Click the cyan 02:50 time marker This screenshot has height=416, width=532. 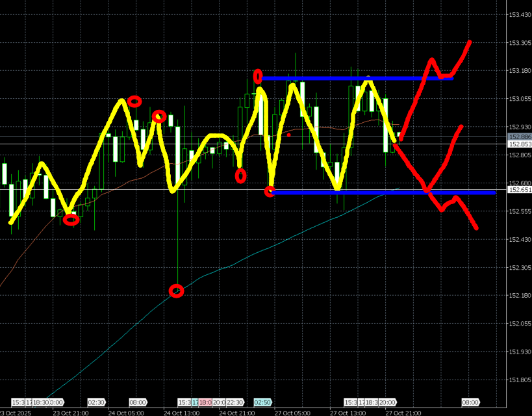pyautogui.click(x=263, y=402)
